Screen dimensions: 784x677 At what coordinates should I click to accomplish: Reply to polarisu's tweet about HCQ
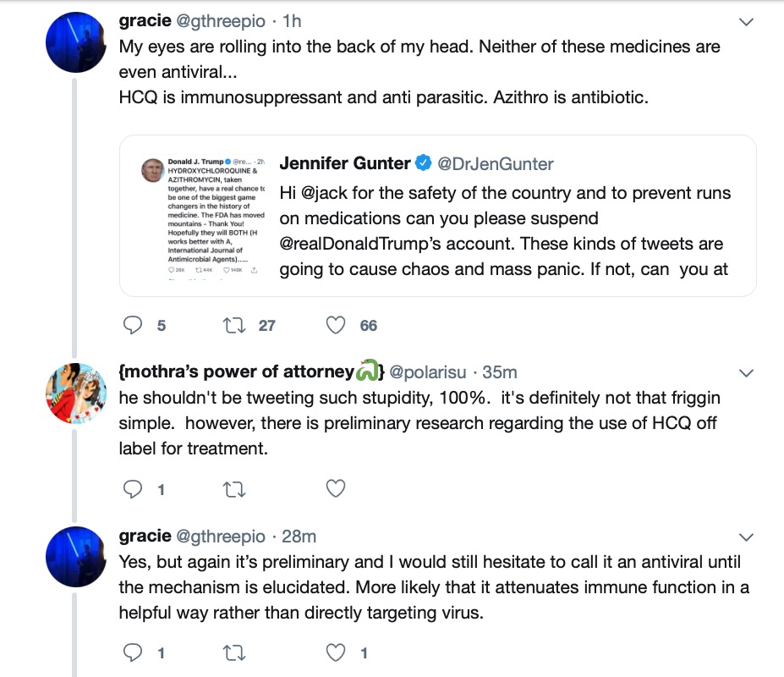(x=133, y=489)
